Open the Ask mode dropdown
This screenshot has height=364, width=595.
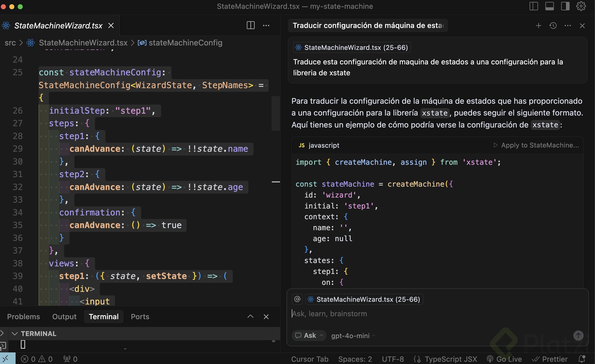pos(309,336)
